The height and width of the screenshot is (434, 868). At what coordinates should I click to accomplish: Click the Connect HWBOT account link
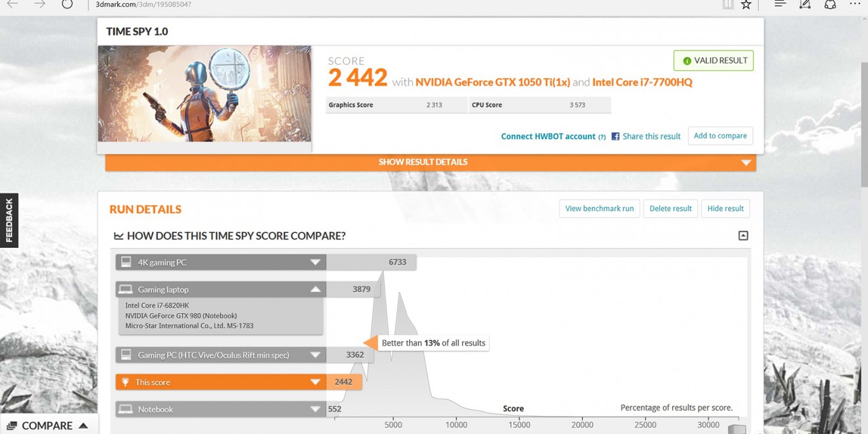(x=548, y=136)
